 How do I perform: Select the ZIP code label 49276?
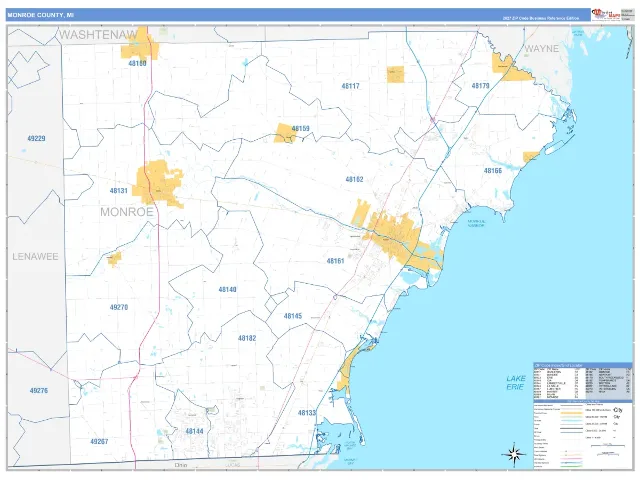pyautogui.click(x=39, y=391)
